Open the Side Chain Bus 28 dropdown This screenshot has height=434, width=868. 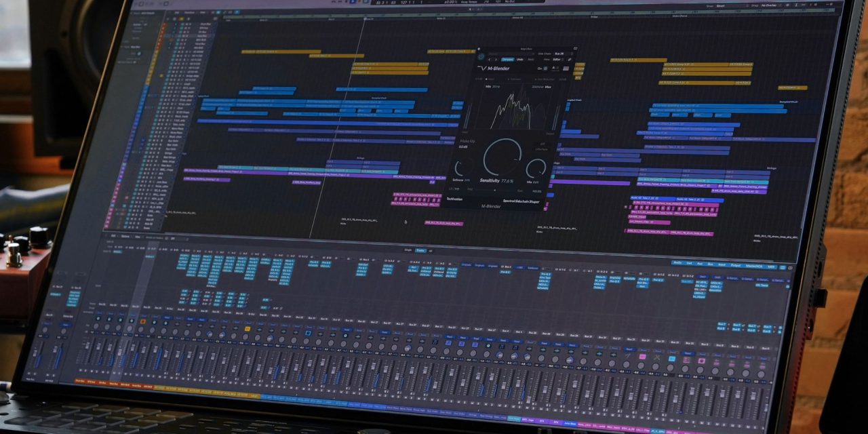[564, 54]
